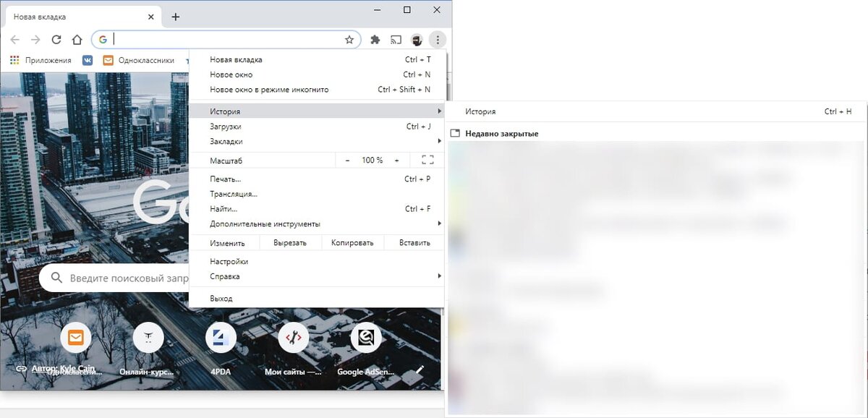
Task: Expand the История submenu entry
Action: point(317,111)
